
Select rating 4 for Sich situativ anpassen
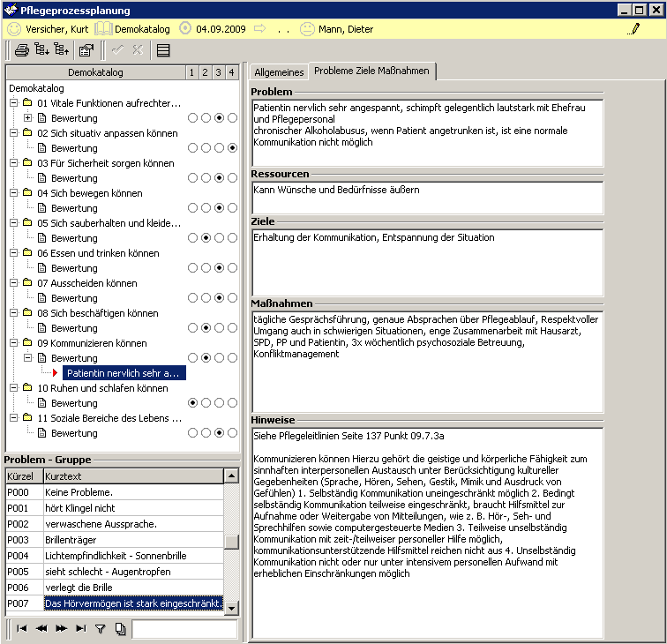[232, 148]
